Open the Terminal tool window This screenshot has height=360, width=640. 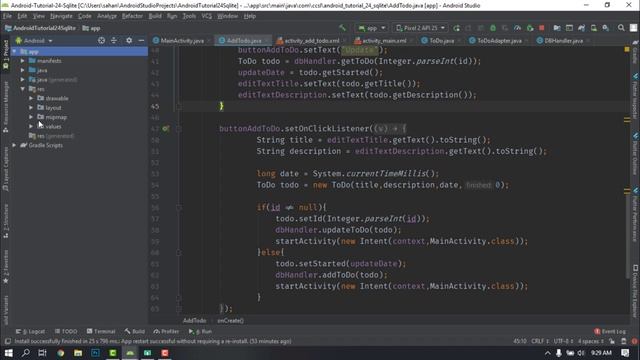coord(101,331)
